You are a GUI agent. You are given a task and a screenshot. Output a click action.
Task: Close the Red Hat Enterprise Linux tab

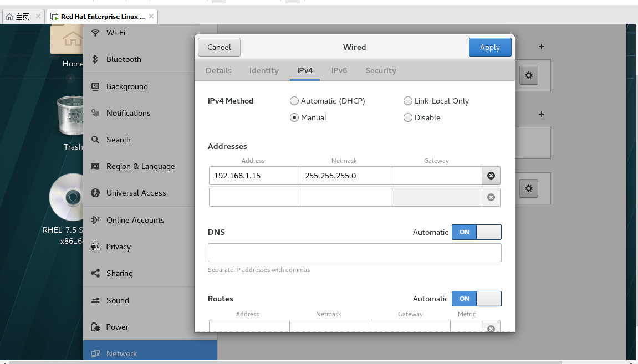pyautogui.click(x=151, y=16)
